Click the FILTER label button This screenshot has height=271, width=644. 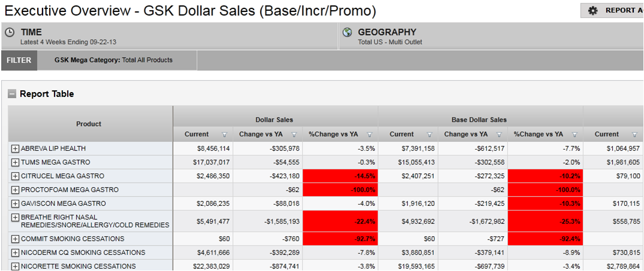[20, 60]
